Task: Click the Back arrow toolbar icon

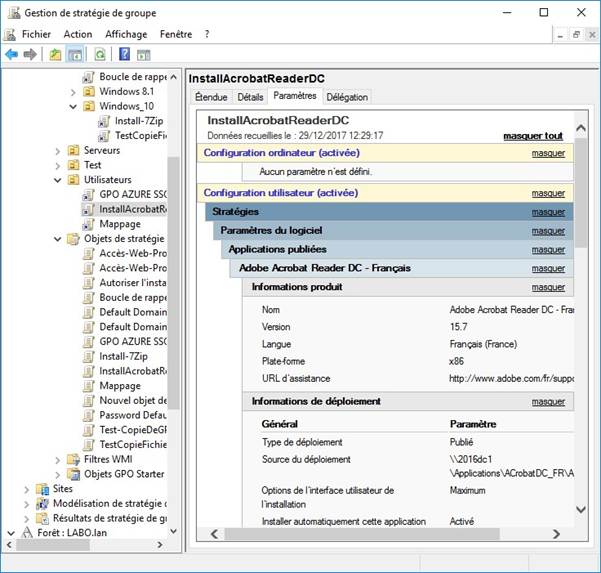Action: pos(11,54)
